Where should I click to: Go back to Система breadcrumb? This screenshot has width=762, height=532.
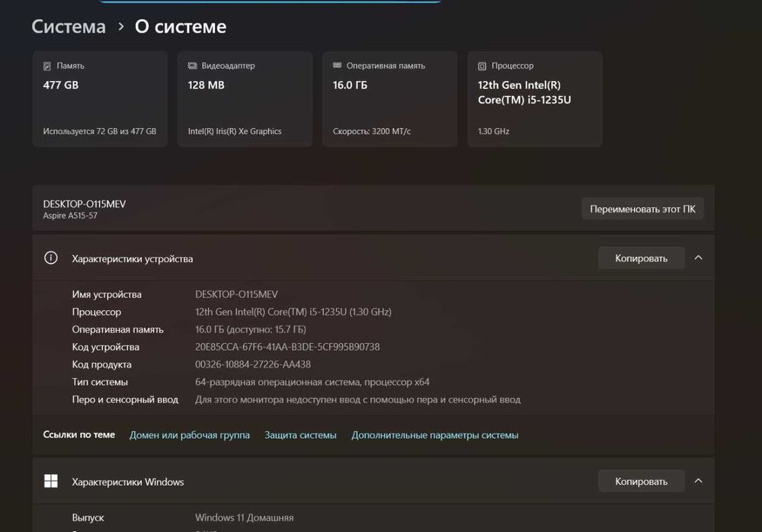[69, 26]
